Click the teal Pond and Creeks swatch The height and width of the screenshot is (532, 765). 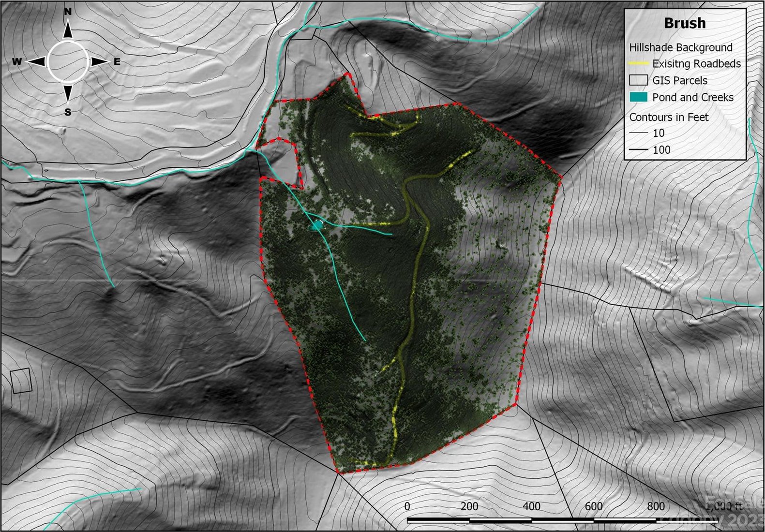638,97
